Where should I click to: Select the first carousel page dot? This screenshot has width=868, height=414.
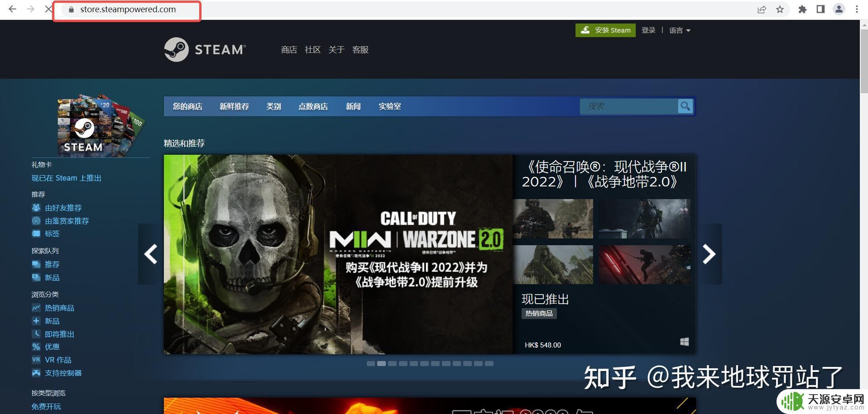pyautogui.click(x=371, y=363)
